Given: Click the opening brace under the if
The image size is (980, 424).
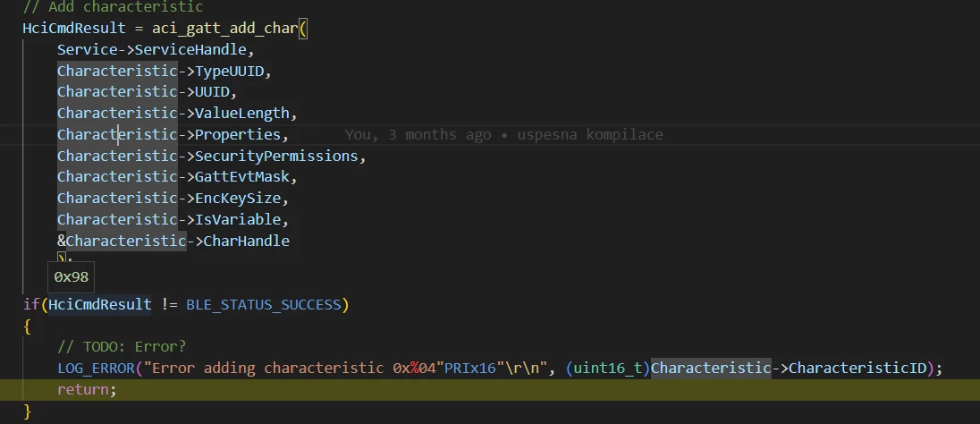Looking at the screenshot, I should coord(27,326).
